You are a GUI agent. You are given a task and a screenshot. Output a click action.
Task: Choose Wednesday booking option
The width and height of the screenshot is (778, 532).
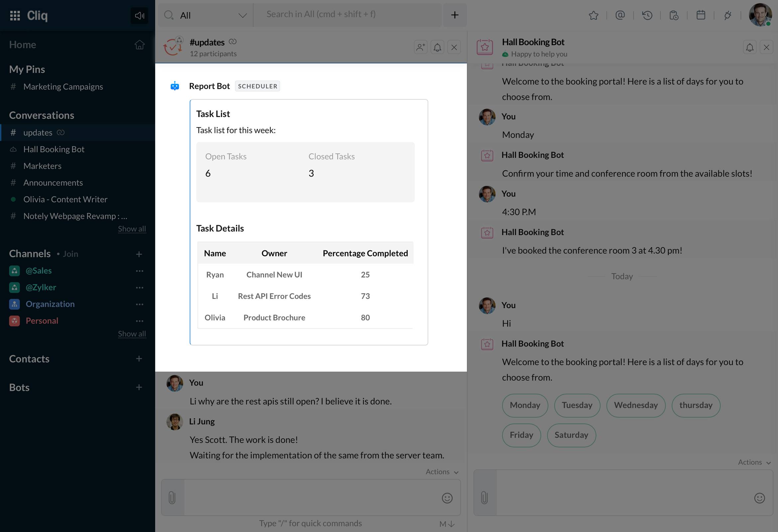pos(636,405)
